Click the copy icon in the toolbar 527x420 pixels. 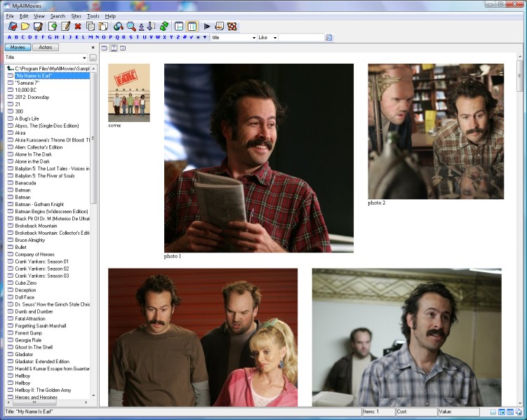(90, 26)
